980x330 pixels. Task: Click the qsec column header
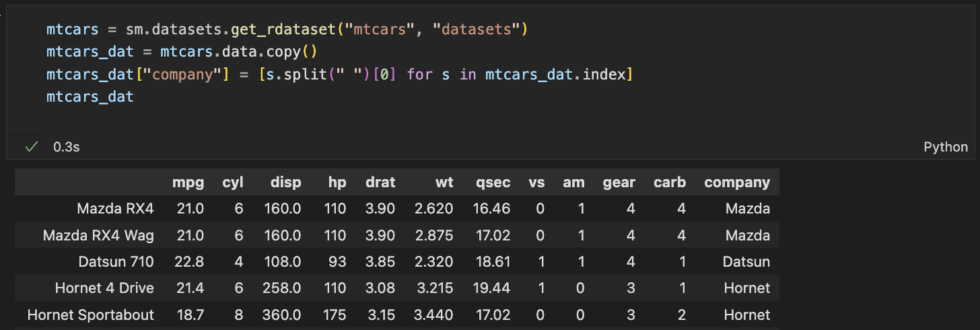[493, 183]
